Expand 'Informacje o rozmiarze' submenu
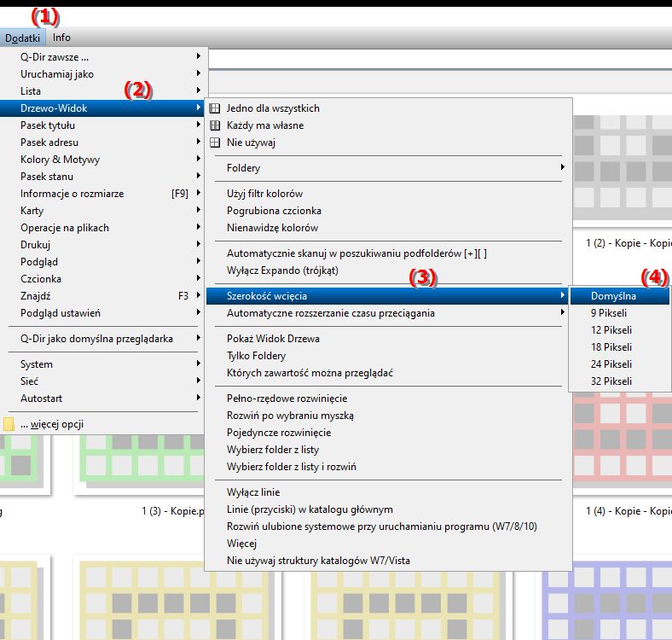Viewport: 672px width, 640px height. pyautogui.click(x=103, y=194)
